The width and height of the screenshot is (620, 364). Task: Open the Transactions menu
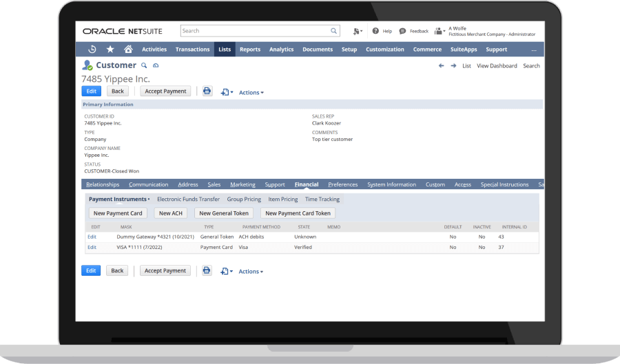pos(193,50)
